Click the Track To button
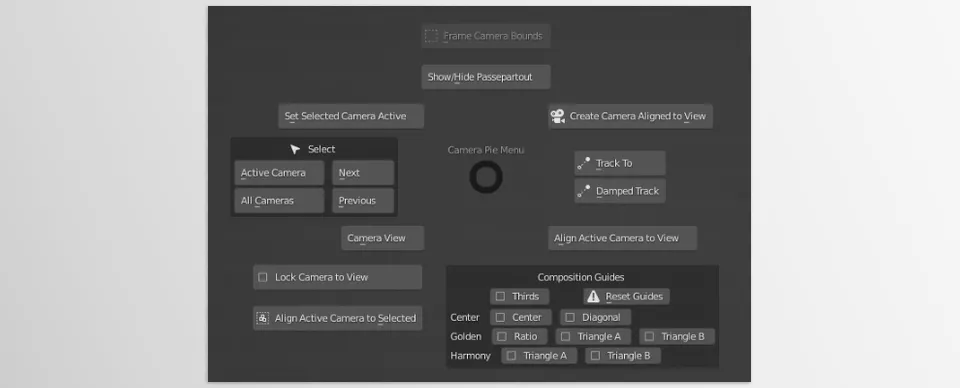The image size is (960, 388). coord(620,163)
